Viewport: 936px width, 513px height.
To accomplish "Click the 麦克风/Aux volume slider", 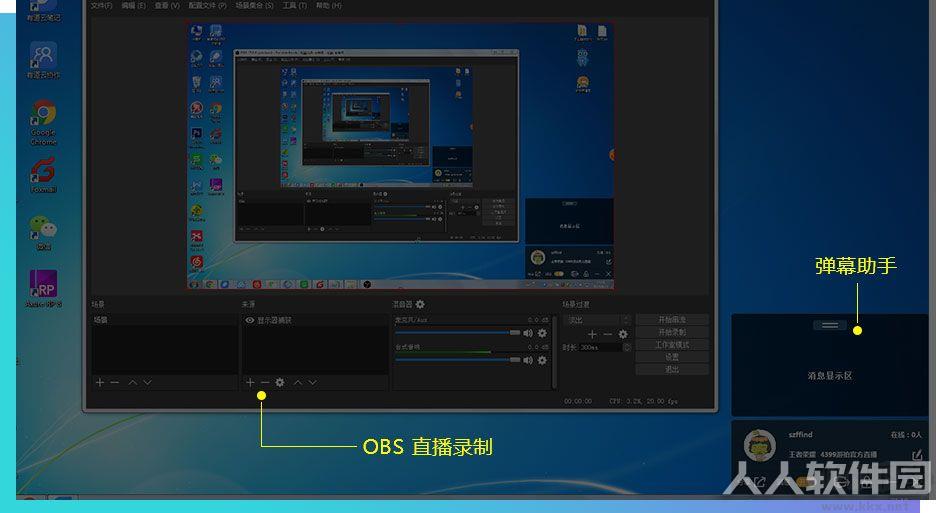I will pyautogui.click(x=457, y=333).
